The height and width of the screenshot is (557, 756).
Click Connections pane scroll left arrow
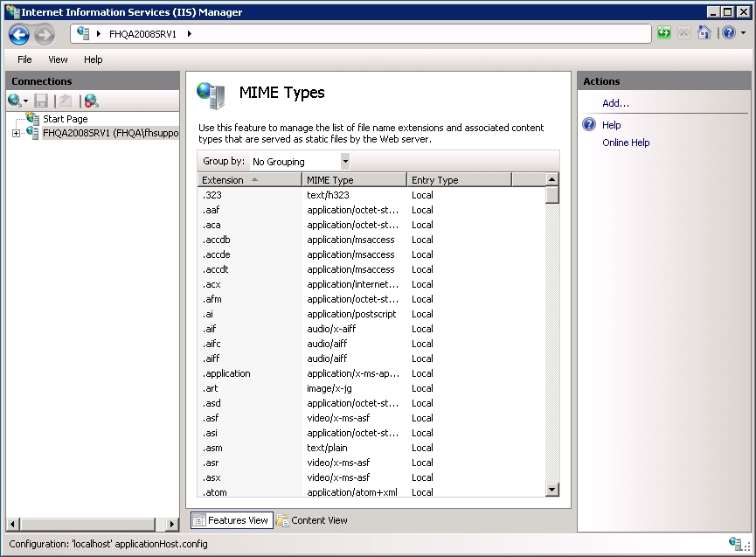pos(13,524)
